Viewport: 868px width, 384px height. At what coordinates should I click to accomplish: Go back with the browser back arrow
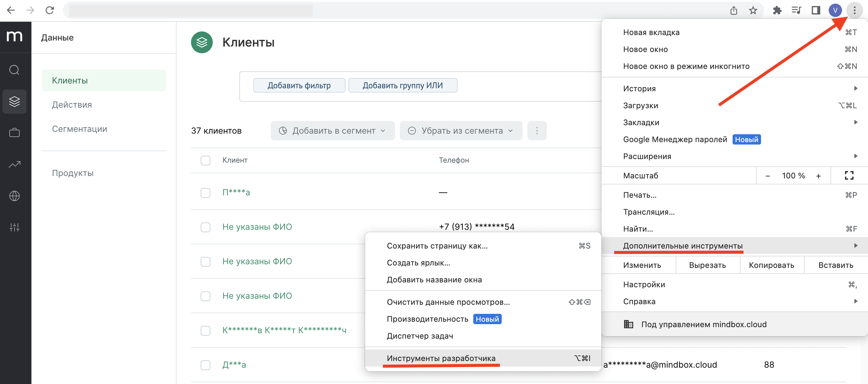pos(11,10)
